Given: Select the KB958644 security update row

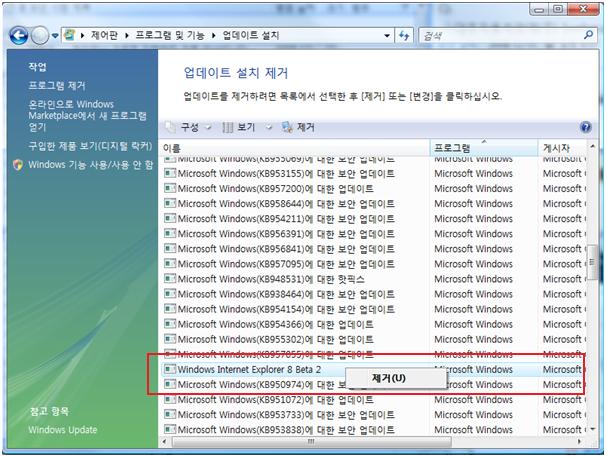Looking at the screenshot, I should [373, 204].
